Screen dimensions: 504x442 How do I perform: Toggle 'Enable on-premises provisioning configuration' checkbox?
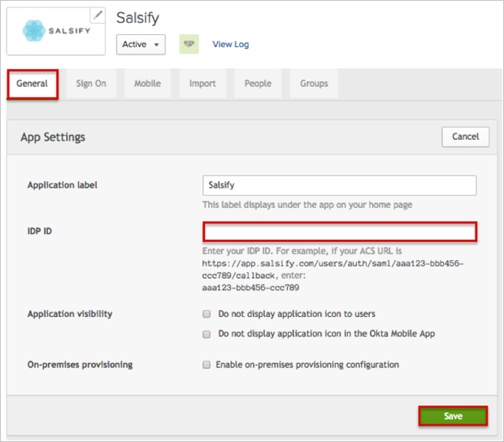pos(207,365)
